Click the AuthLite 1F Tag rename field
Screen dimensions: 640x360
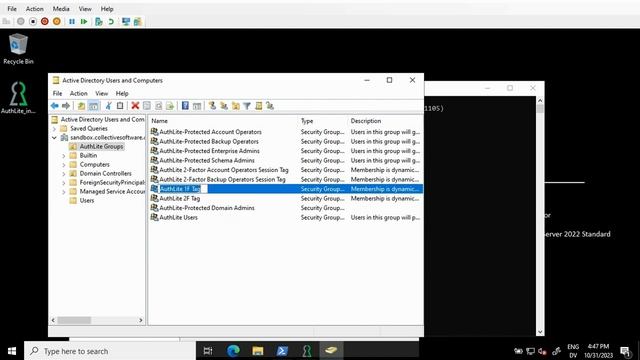click(x=183, y=189)
